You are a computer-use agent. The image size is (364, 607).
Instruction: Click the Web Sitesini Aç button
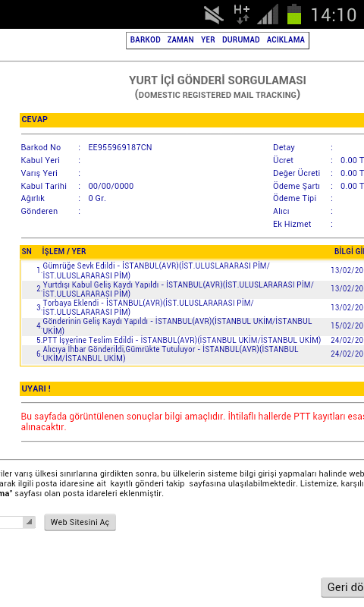point(80,522)
